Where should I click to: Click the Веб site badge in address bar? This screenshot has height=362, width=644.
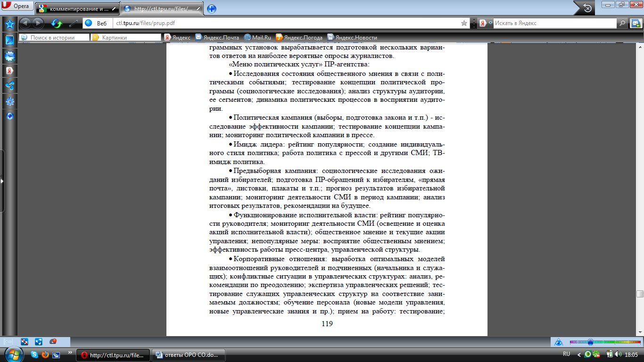pos(97,23)
